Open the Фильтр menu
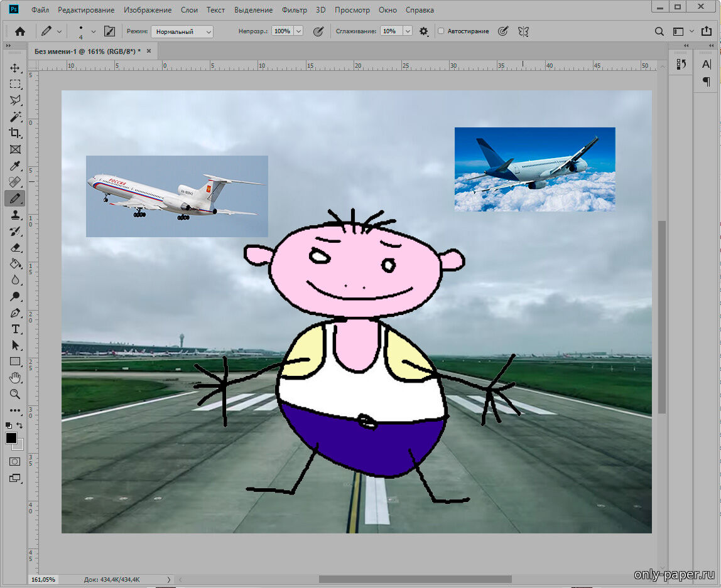721x588 pixels. click(295, 10)
